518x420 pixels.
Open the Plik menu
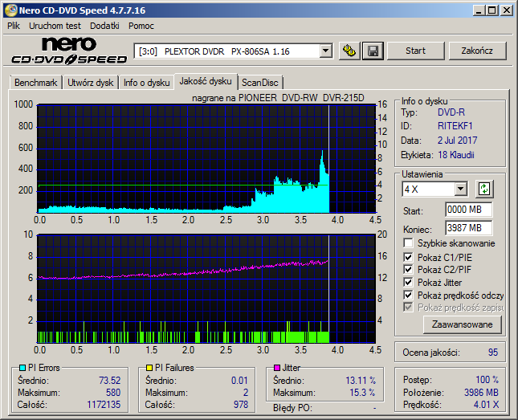(x=14, y=26)
